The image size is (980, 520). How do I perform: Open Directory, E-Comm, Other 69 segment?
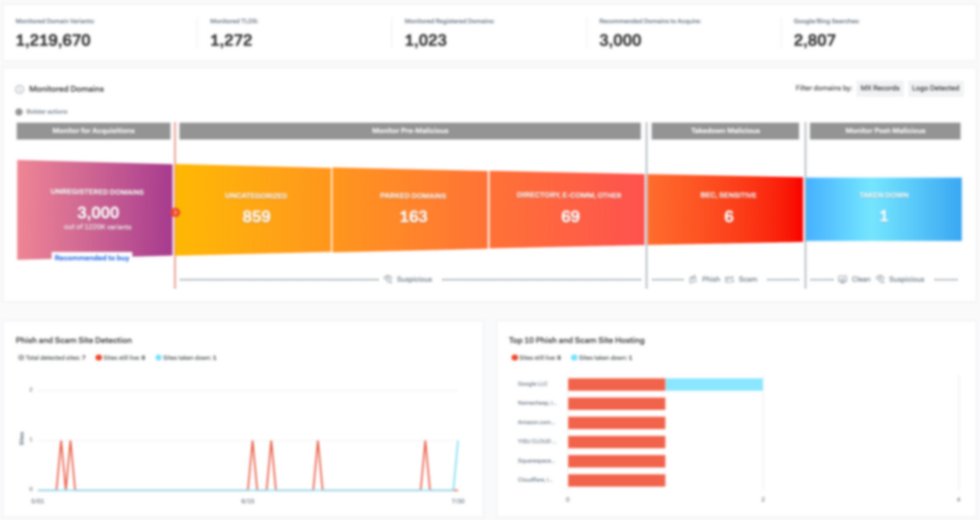point(567,210)
